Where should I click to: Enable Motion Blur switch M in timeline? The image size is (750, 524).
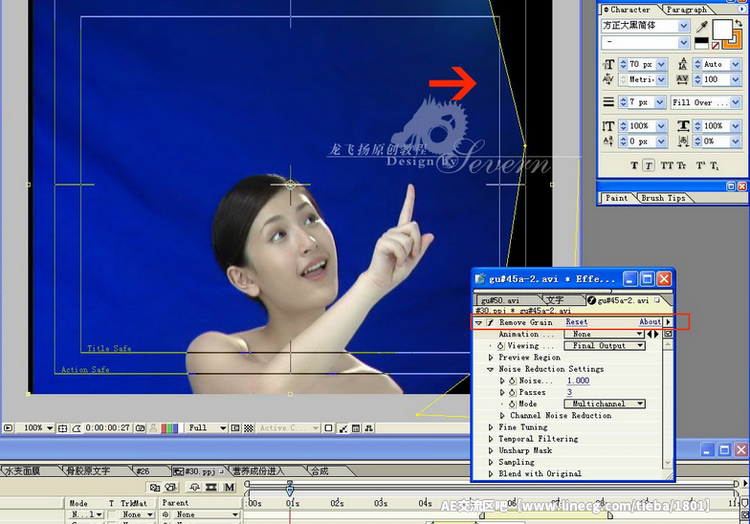[x=230, y=487]
